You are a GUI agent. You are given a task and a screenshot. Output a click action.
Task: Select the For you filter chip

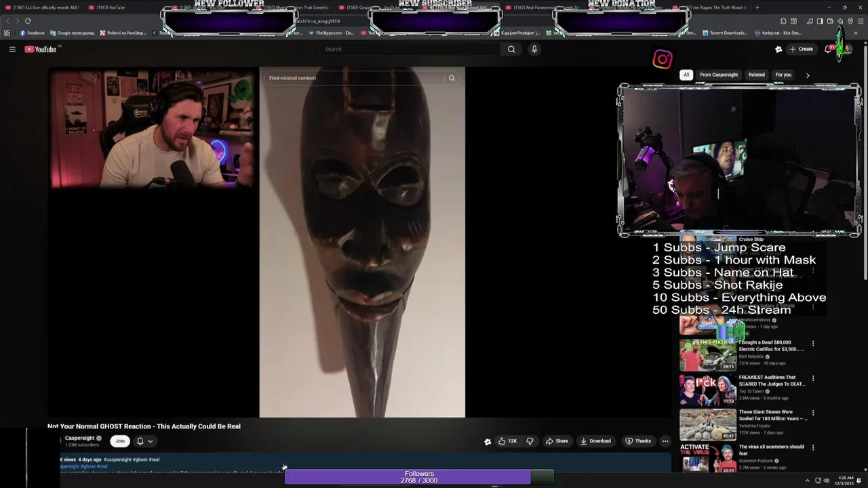pos(783,75)
